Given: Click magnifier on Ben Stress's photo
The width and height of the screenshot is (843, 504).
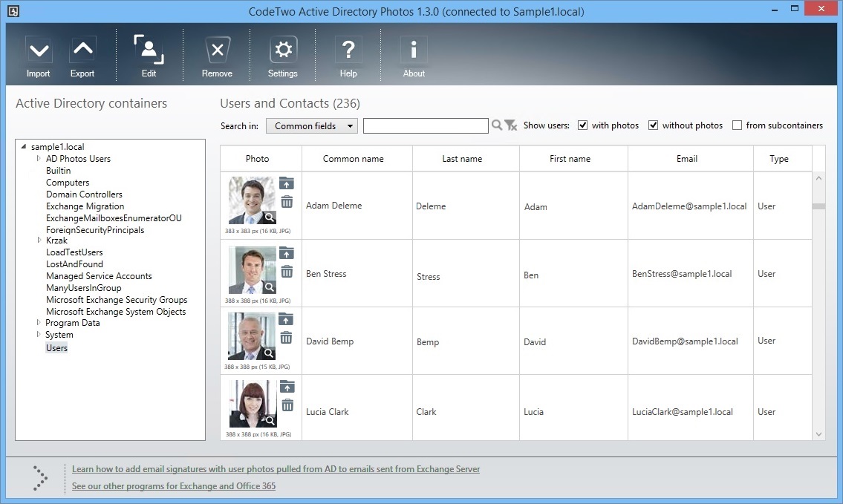Looking at the screenshot, I should 270,287.
